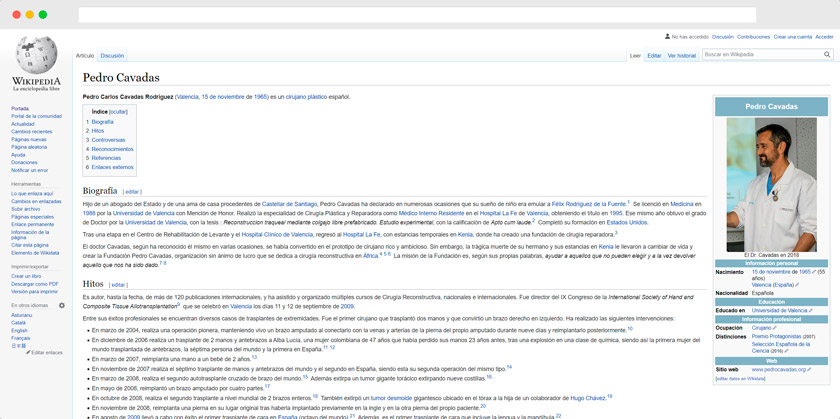Jump to Reconocimientos in Índice
This screenshot has height=419, width=840.
tap(112, 149)
